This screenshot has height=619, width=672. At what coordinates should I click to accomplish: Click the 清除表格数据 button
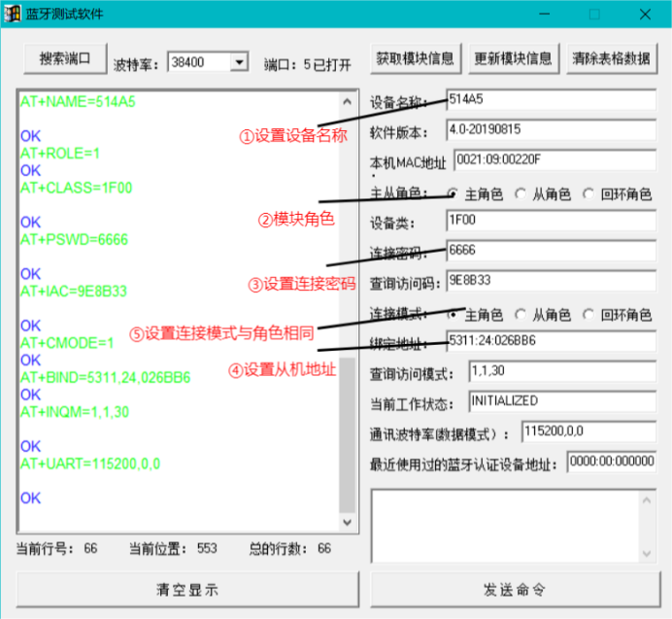pyautogui.click(x=612, y=58)
